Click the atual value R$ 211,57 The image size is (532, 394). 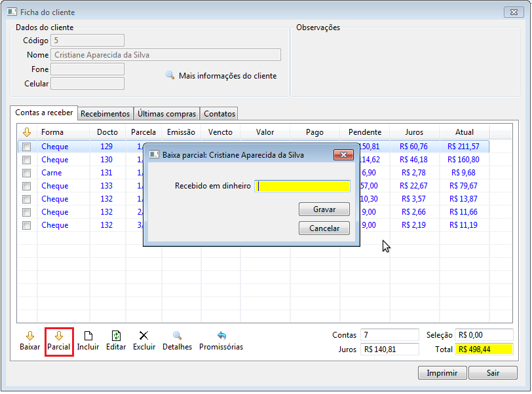coord(463,147)
